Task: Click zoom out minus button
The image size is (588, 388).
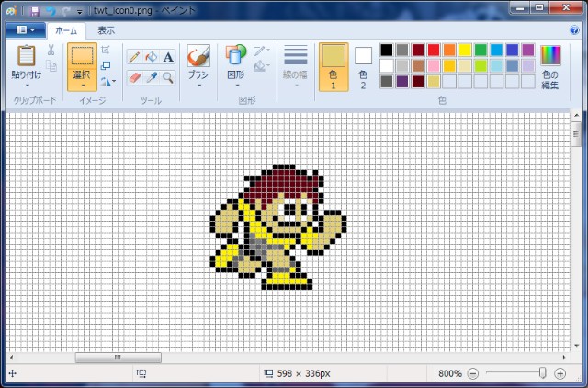Action: pos(473,373)
